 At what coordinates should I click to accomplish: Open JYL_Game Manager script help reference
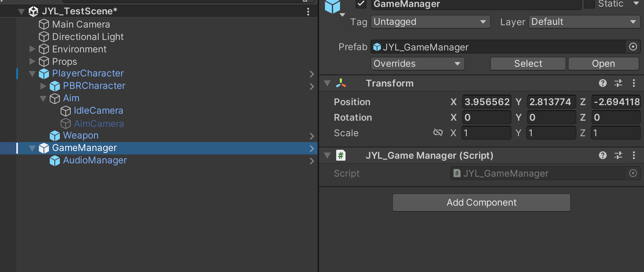603,155
